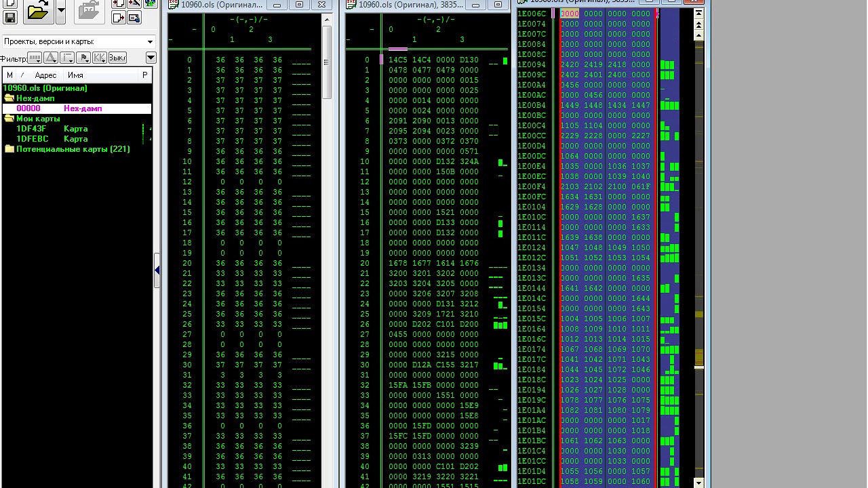Click value 150B in row 11

tap(446, 171)
